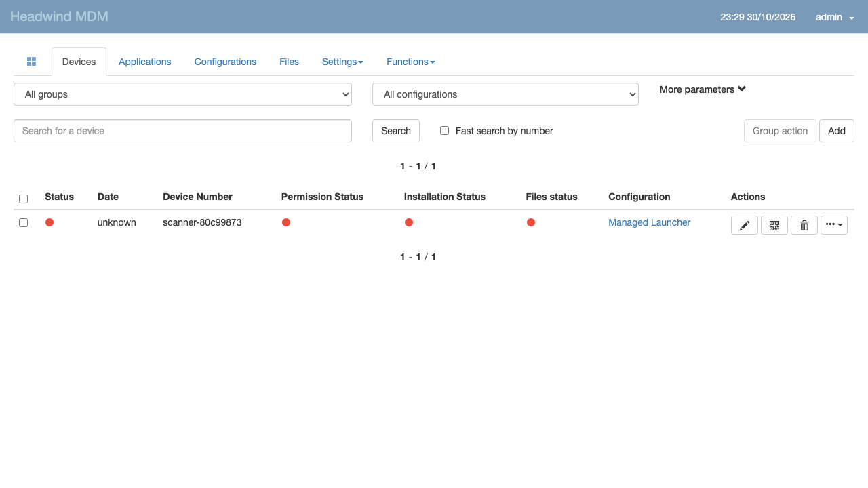Screen dimensions: 868x488
Task: Click the Group action button
Action: click(x=780, y=131)
